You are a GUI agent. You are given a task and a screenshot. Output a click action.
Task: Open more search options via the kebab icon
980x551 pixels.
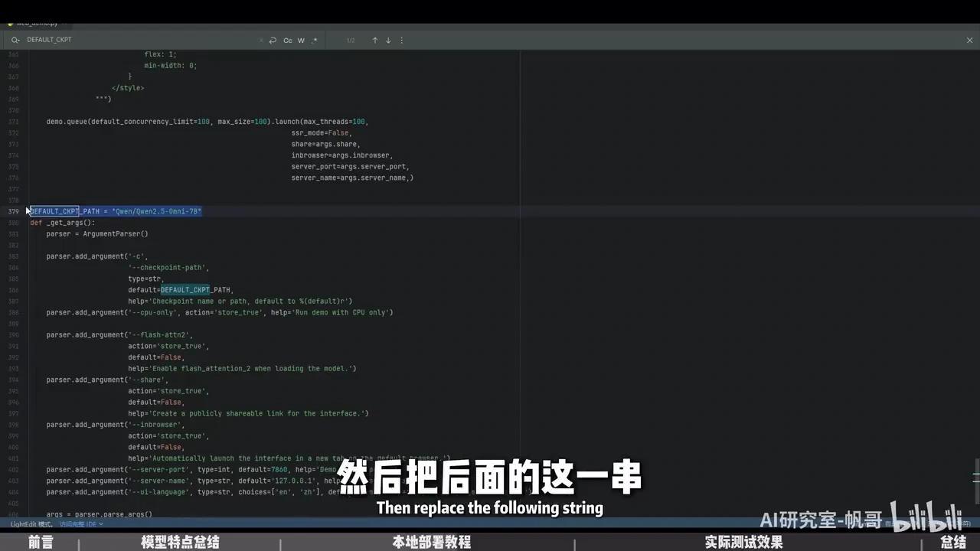click(401, 40)
